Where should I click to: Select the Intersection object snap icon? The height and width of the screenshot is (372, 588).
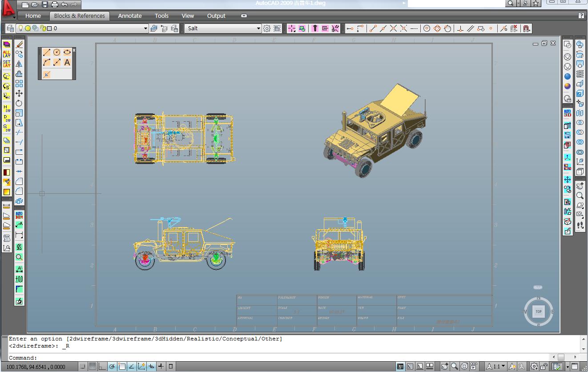[393, 28]
